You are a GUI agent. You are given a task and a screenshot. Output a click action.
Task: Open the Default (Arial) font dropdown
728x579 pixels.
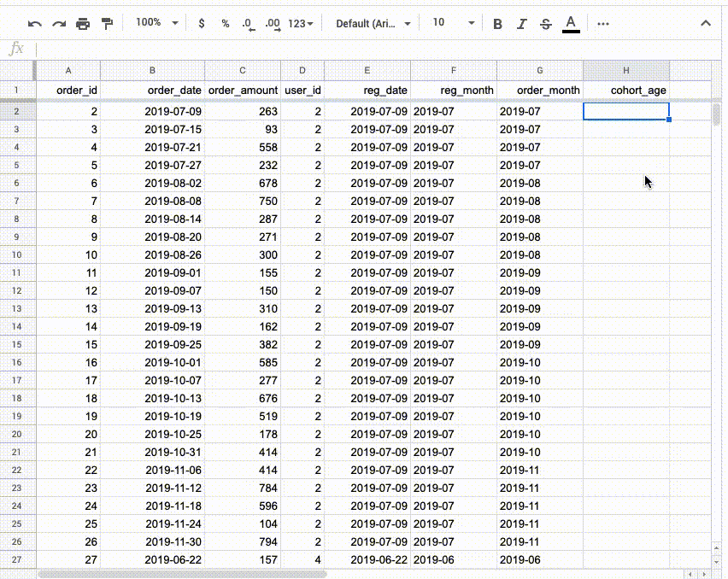tap(373, 23)
